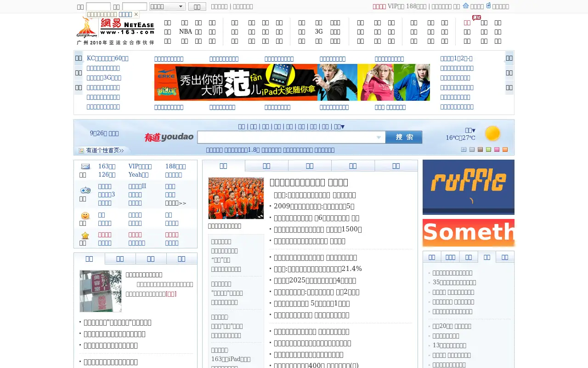Click the gold star icon
The image size is (588, 368).
pyautogui.click(x=85, y=236)
